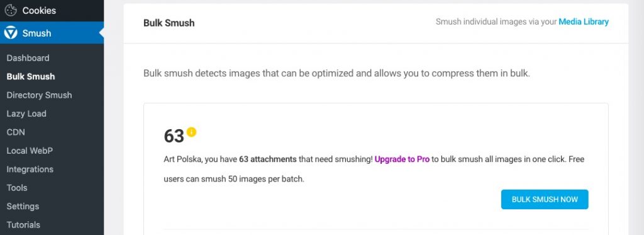
Task: Open the Dashboard submenu item
Action: pyautogui.click(x=28, y=58)
